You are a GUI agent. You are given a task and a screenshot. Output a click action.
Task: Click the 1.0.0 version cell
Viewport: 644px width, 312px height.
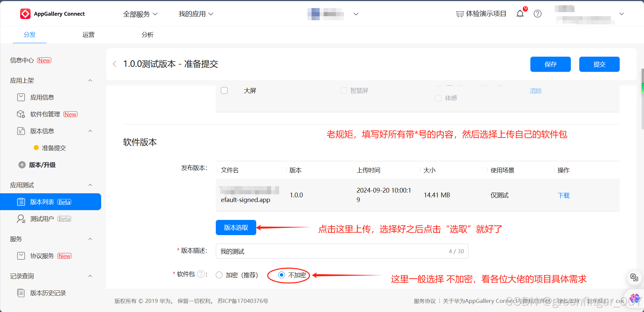pos(296,195)
